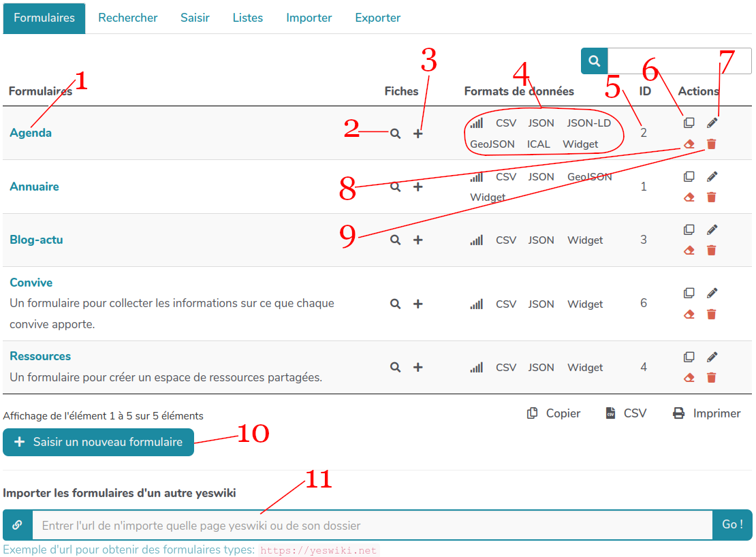Click the search magnifier icon for Agenda

coord(395,133)
